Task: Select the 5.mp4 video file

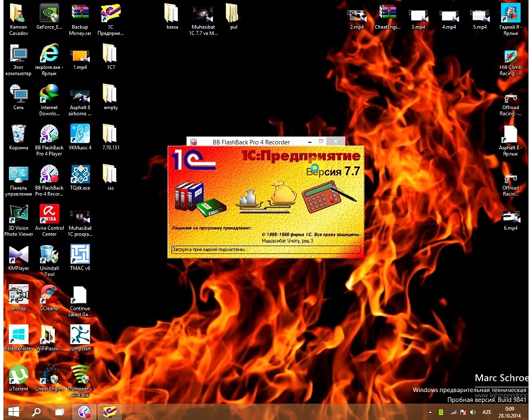Action: (480, 19)
